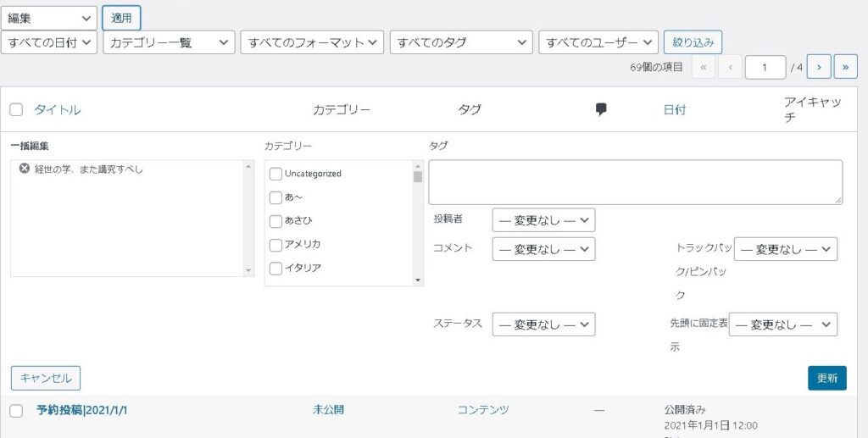The width and height of the screenshot is (868, 438).
Task: Expand the カテゴリー一覧 filter dropdown
Action: pos(169,42)
